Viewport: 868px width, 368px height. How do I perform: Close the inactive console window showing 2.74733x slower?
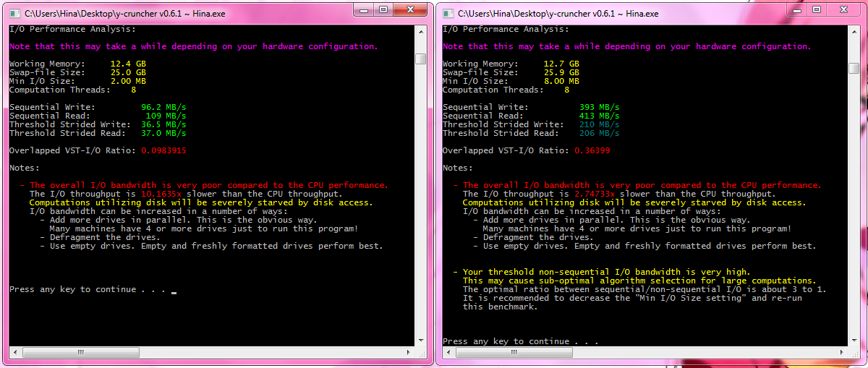click(845, 9)
